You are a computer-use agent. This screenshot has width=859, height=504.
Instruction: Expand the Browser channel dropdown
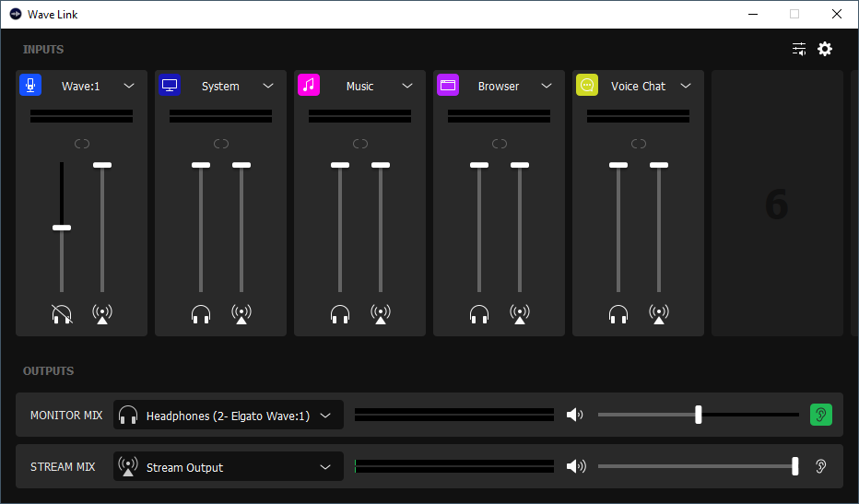[x=547, y=86]
